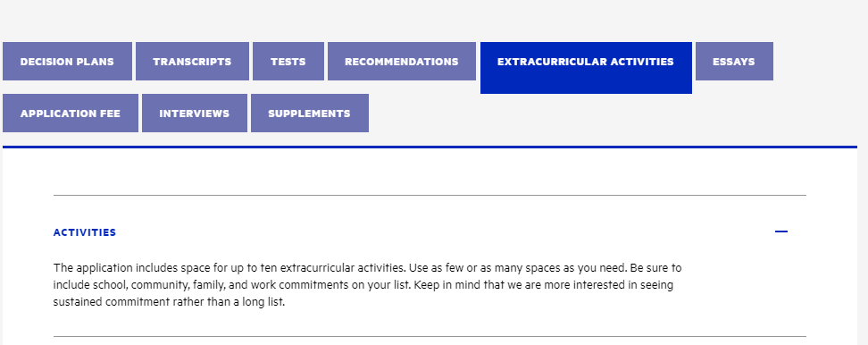868x345 pixels.
Task: View Application Fee details
Action: point(71,113)
